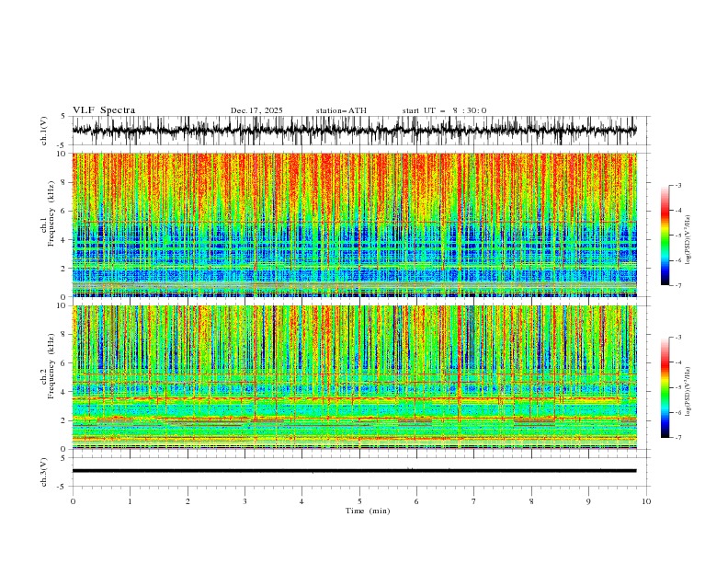Click the "-7" tick on the ch.2 color bar

[678, 437]
